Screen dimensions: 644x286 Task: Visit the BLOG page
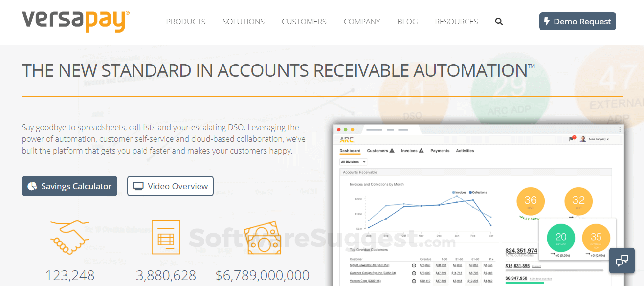407,22
